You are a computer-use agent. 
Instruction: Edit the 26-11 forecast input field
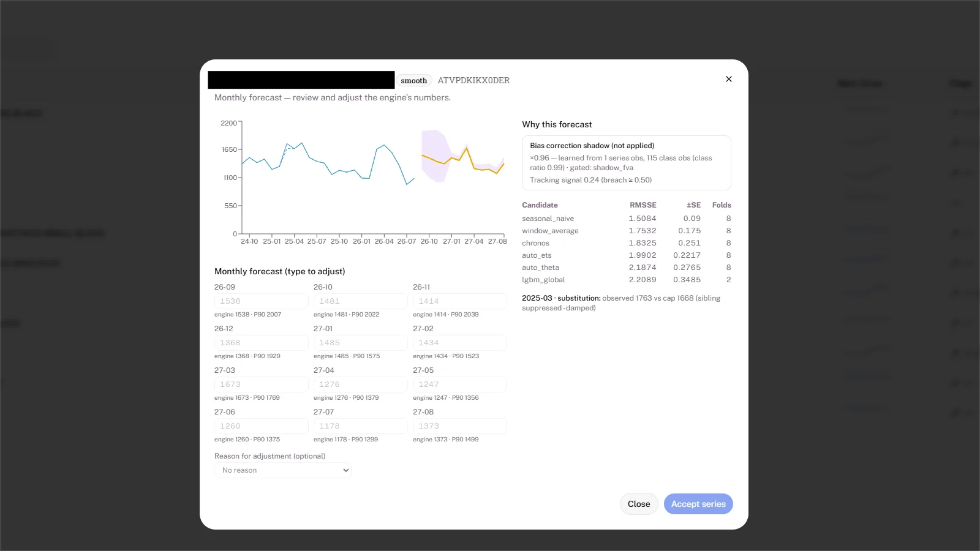click(x=460, y=301)
